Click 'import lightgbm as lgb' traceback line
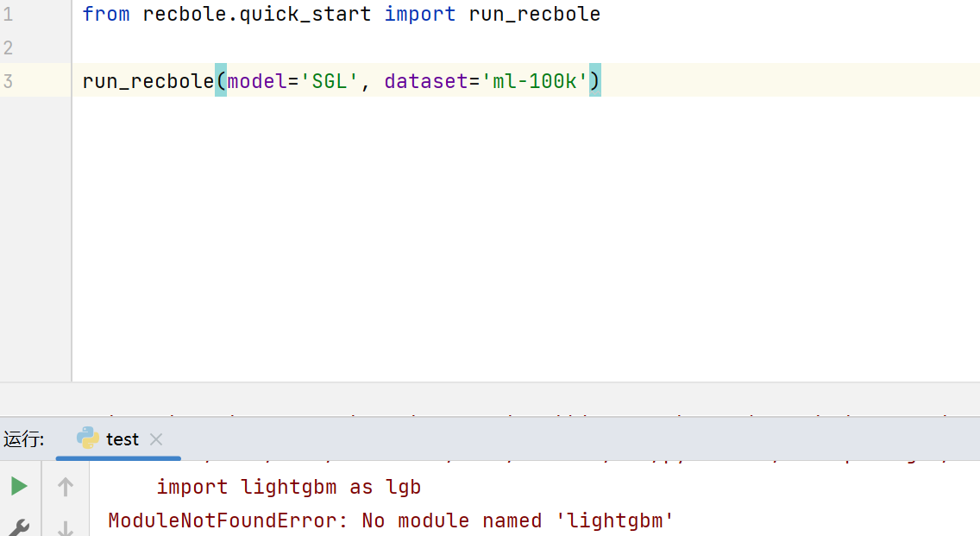The width and height of the screenshot is (980, 536). 289,487
